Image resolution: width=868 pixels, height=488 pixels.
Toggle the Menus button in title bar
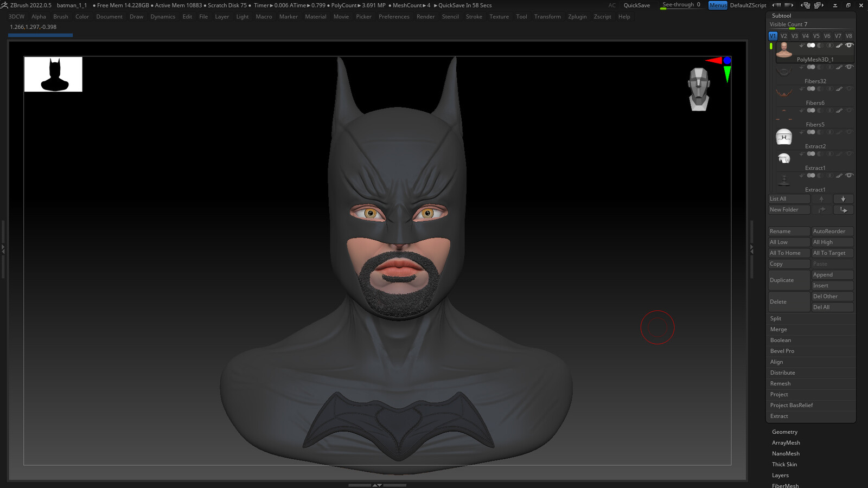(718, 5)
